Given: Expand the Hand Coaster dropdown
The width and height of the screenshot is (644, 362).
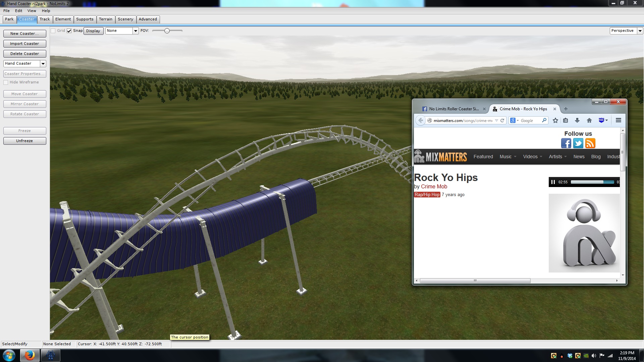Looking at the screenshot, I should (43, 64).
